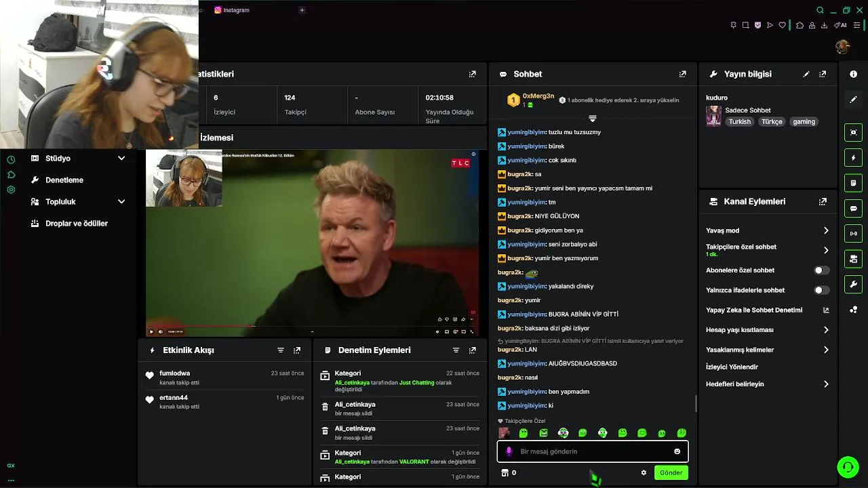This screenshot has width=868, height=488.
Task: Collapse the pinned chat header arrow
Action: pyautogui.click(x=593, y=119)
